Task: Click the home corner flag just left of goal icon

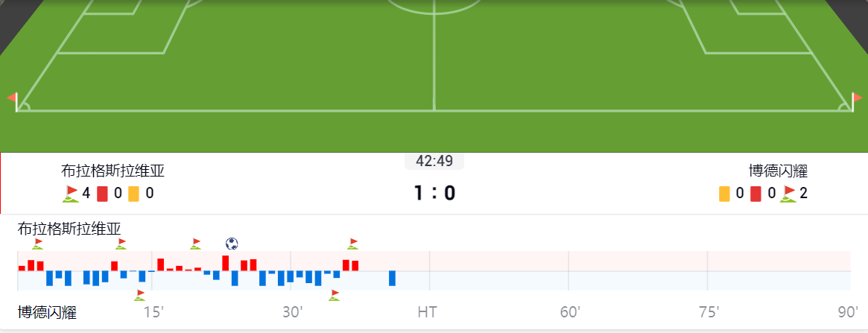Action: click(196, 244)
